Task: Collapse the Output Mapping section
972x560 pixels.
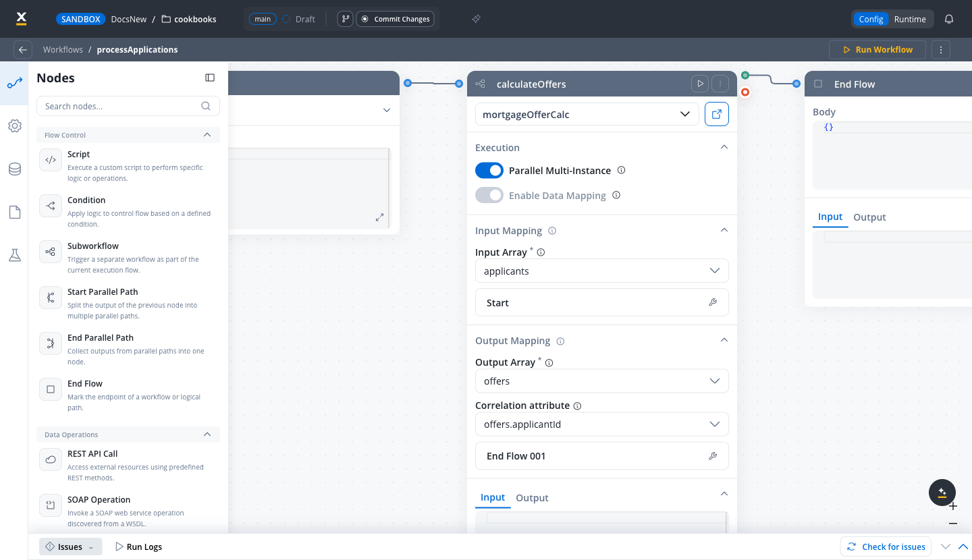Action: tap(724, 340)
